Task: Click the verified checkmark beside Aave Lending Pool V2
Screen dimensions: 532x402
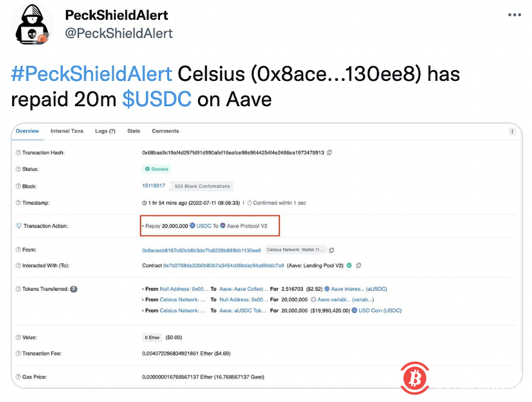Action: click(x=348, y=265)
